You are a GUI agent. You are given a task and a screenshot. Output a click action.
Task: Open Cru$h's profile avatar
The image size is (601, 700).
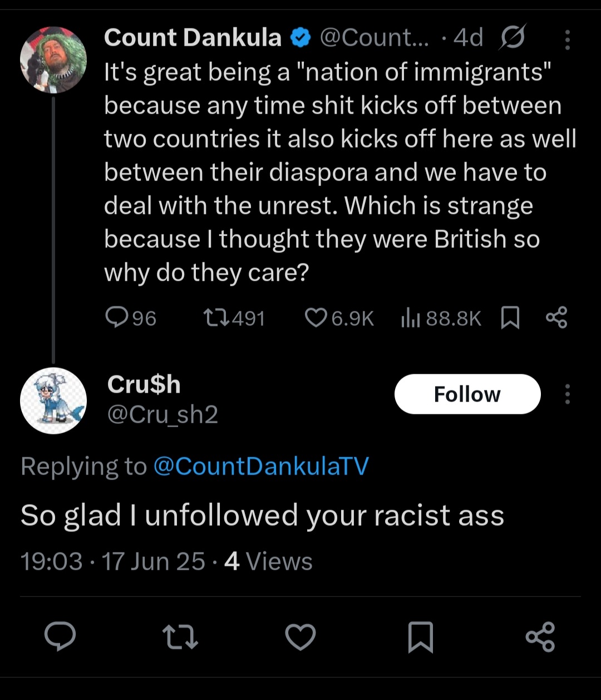[53, 400]
